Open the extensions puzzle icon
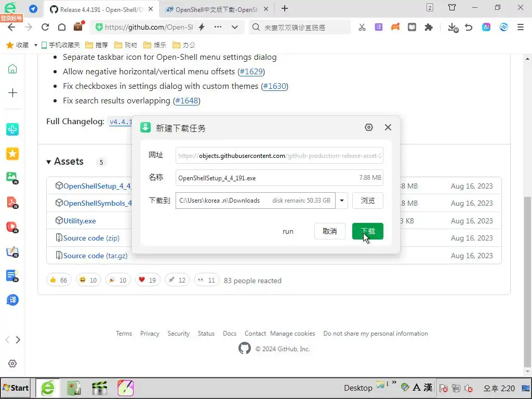This screenshot has height=399, width=532. pos(429,27)
